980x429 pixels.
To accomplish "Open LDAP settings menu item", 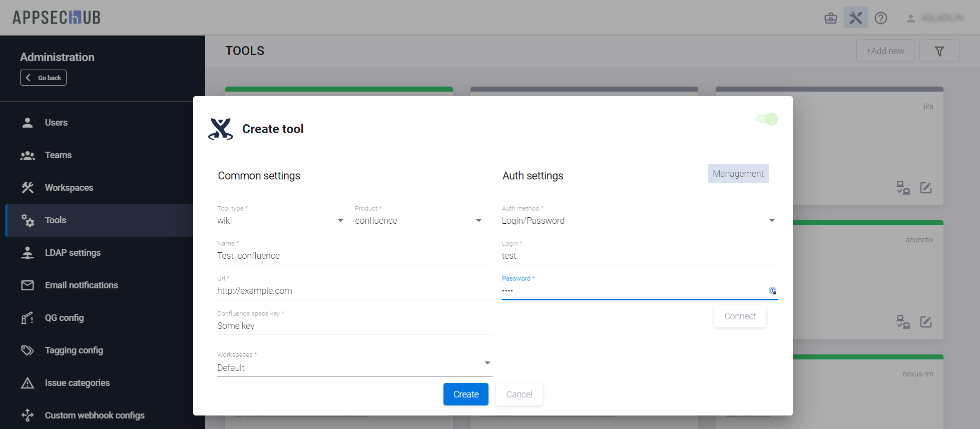I will click(x=73, y=253).
